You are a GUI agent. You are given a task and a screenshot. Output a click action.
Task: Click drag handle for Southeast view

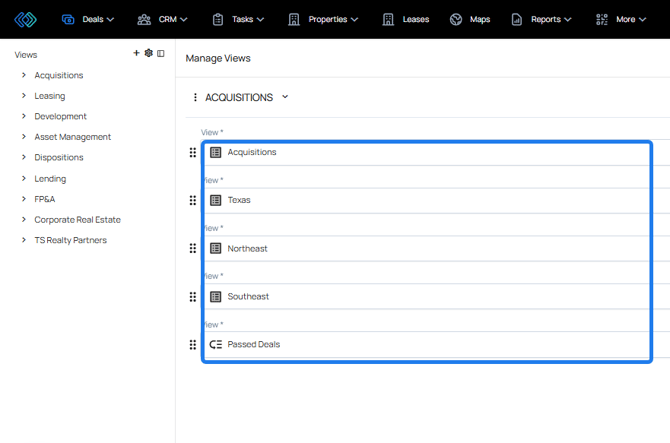193,296
